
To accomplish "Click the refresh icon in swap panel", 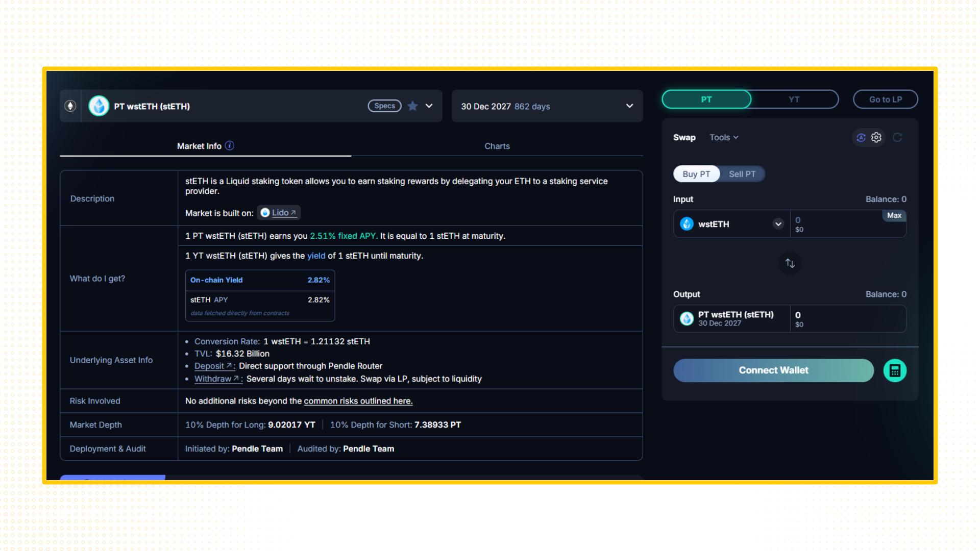I will (897, 137).
